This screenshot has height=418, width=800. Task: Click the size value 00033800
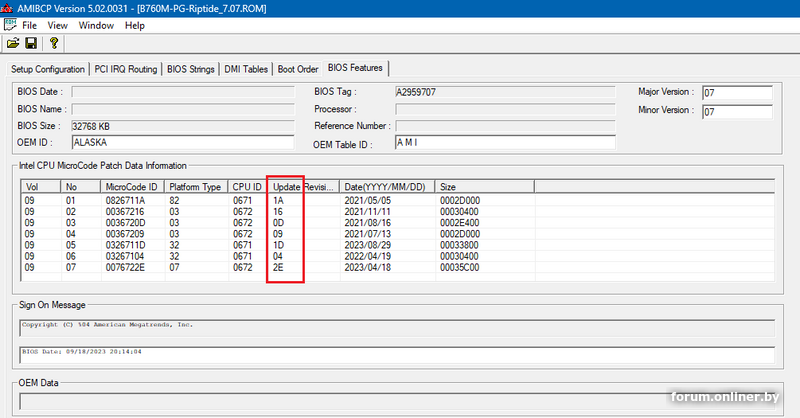tap(460, 245)
